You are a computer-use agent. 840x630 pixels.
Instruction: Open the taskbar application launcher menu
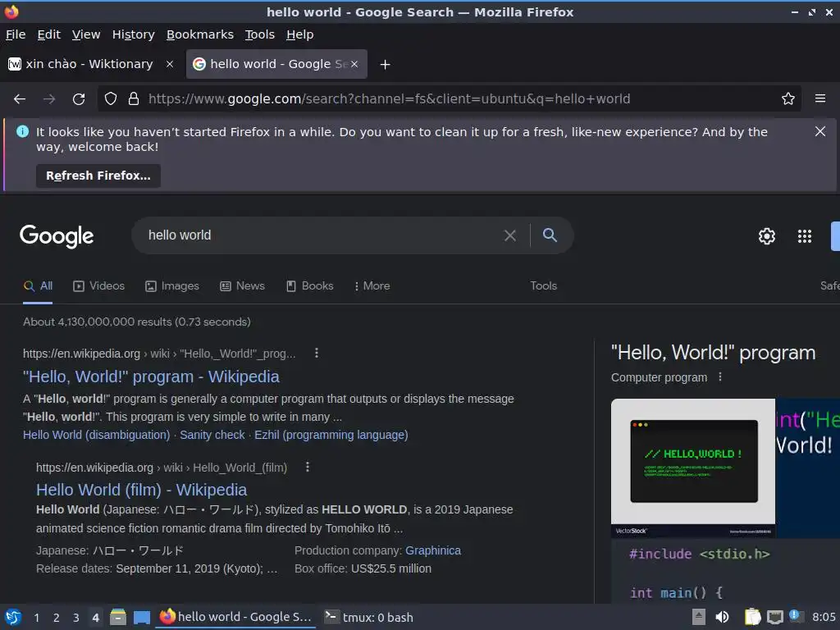(x=13, y=617)
